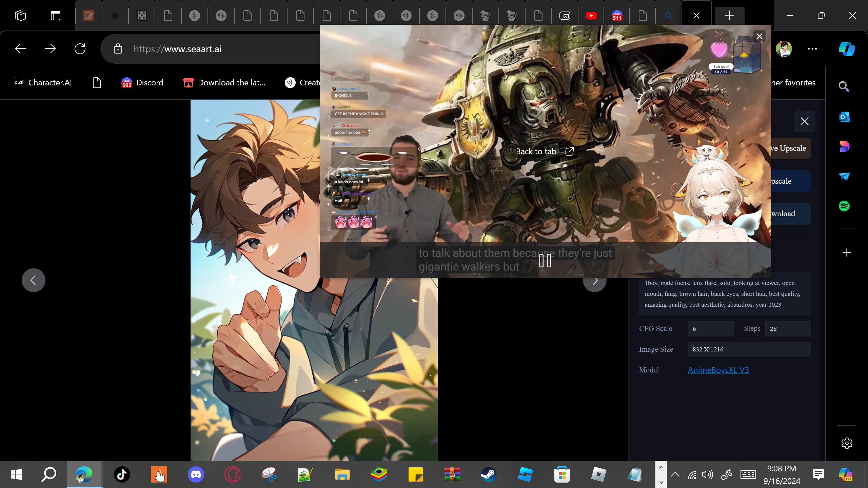Open a new browser tab
Screen dimensions: 868x488
[729, 16]
